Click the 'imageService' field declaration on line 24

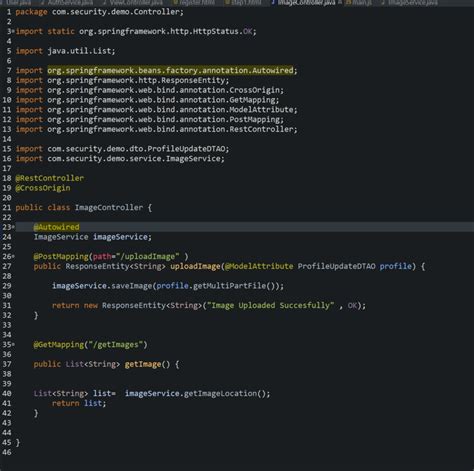coord(120,237)
